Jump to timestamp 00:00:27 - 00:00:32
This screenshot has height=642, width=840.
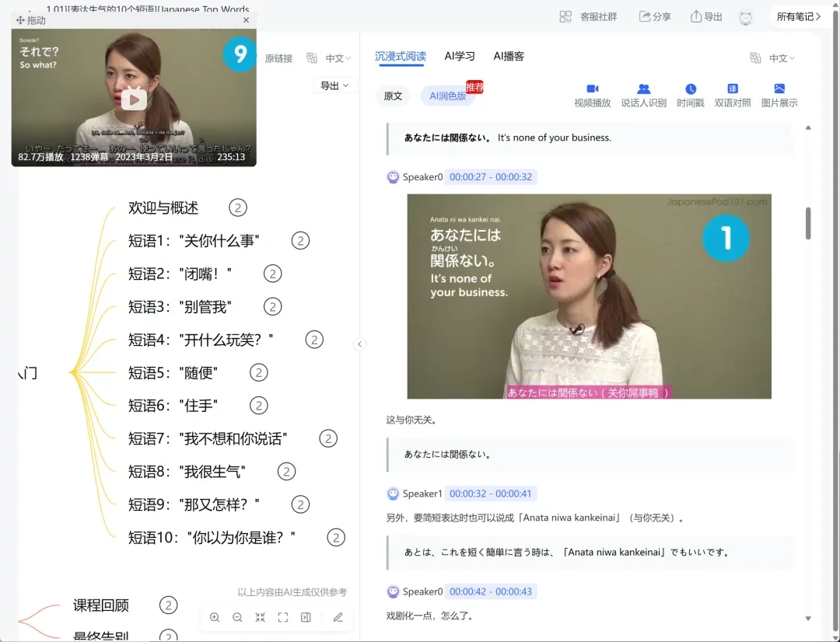[491, 177]
